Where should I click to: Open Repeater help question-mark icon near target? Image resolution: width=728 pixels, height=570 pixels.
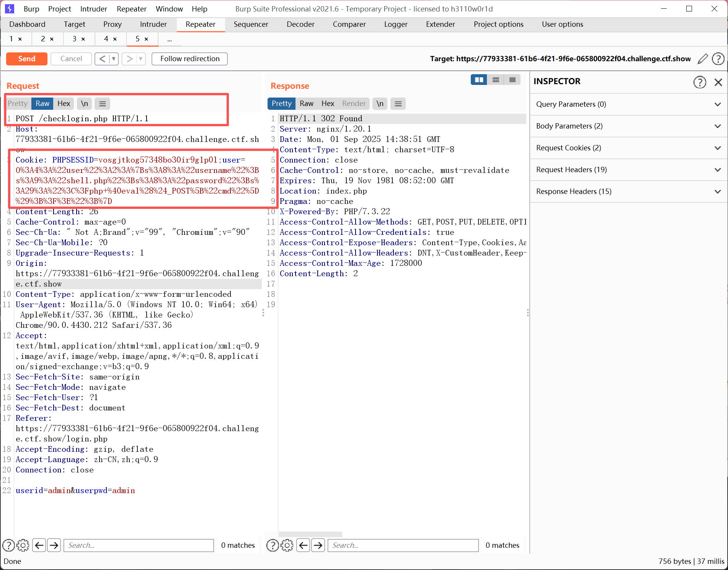(x=718, y=59)
